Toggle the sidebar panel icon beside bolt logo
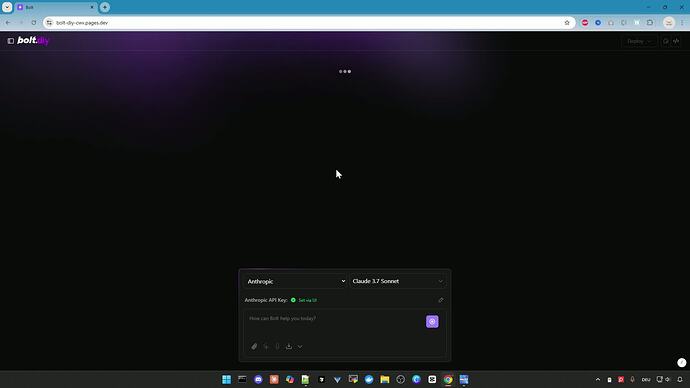The height and width of the screenshot is (388, 690). [x=11, y=41]
